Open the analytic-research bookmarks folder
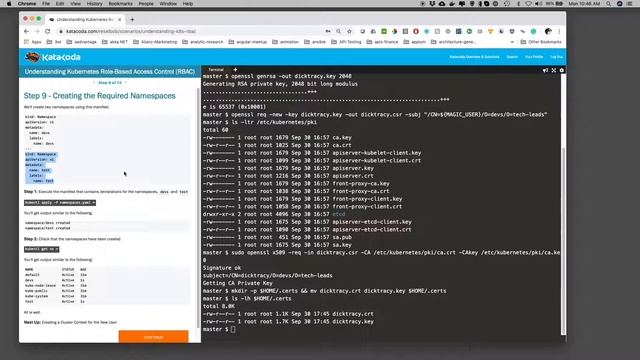 tap(203, 42)
